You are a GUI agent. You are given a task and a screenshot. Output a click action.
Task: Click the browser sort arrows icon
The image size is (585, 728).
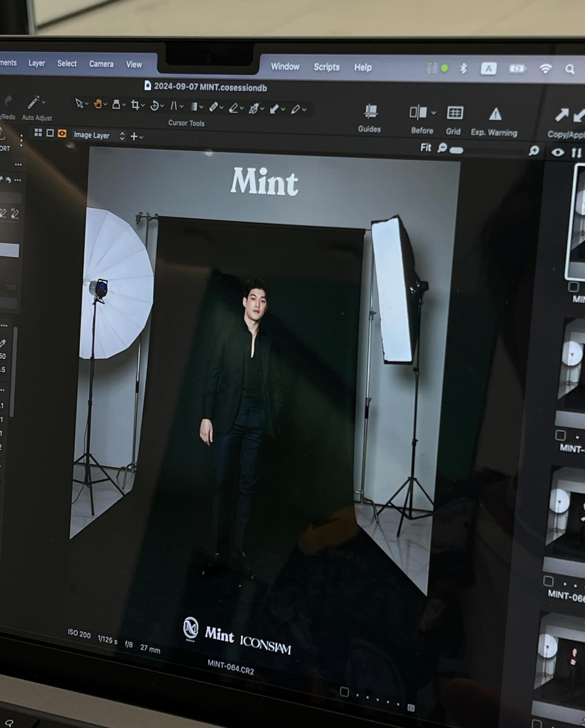576,153
